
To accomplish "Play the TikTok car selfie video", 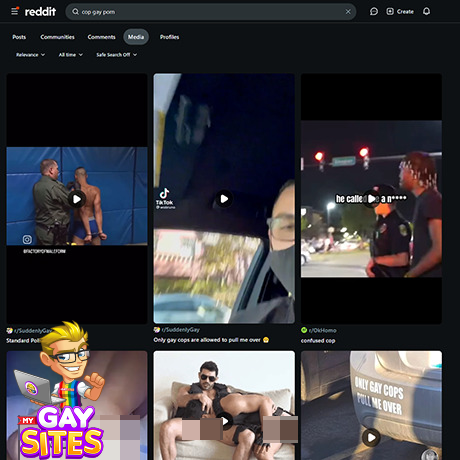I will [224, 199].
